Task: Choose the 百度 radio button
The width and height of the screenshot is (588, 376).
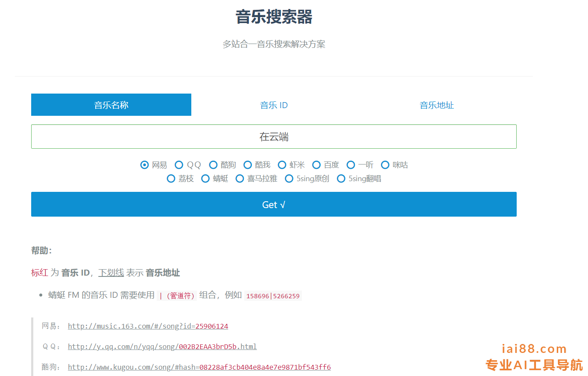Action: click(316, 165)
